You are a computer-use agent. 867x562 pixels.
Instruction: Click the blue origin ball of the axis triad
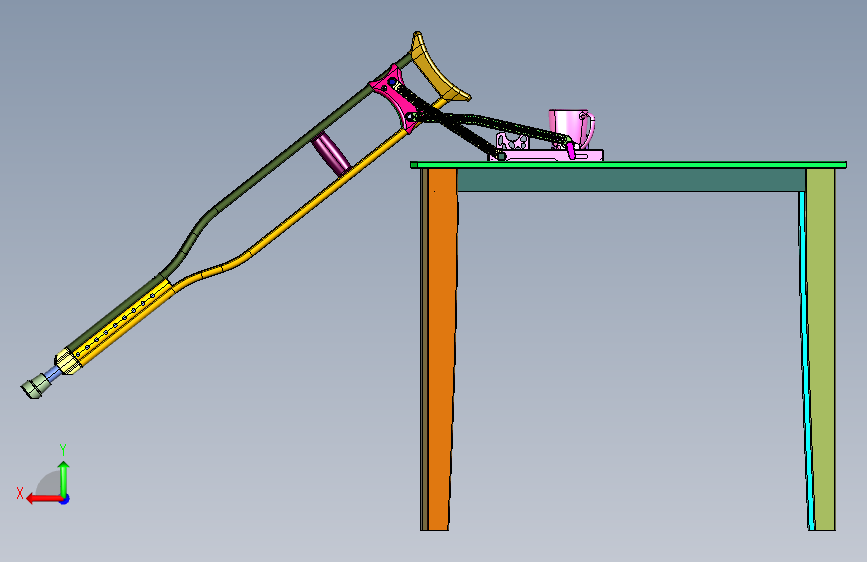(x=65, y=499)
